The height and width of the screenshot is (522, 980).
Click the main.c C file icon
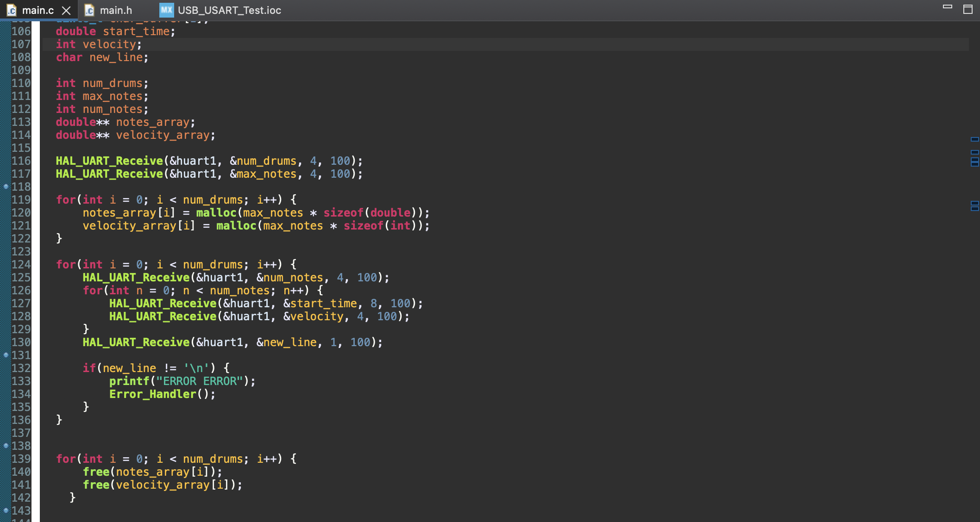(x=12, y=10)
